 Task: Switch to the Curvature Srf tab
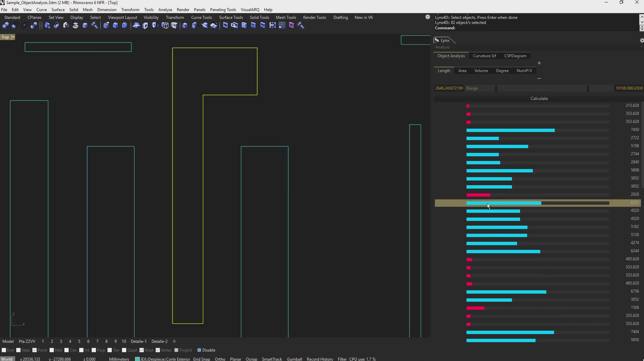click(x=484, y=56)
